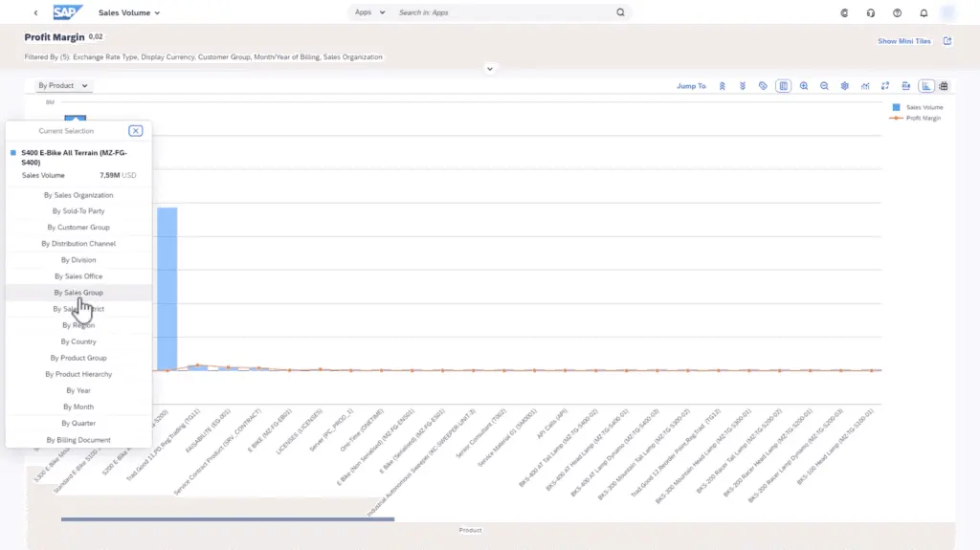
Task: Click the zoom out magnifier icon
Action: pyautogui.click(x=824, y=86)
